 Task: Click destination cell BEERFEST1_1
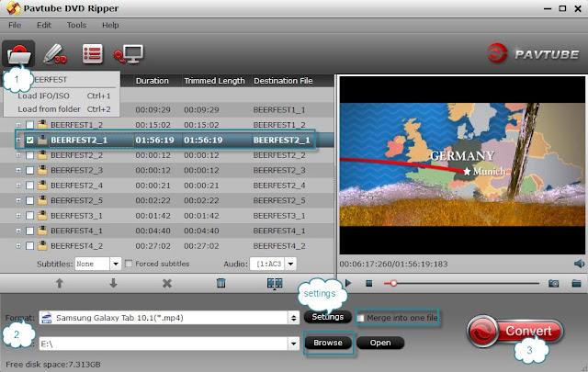click(279, 110)
